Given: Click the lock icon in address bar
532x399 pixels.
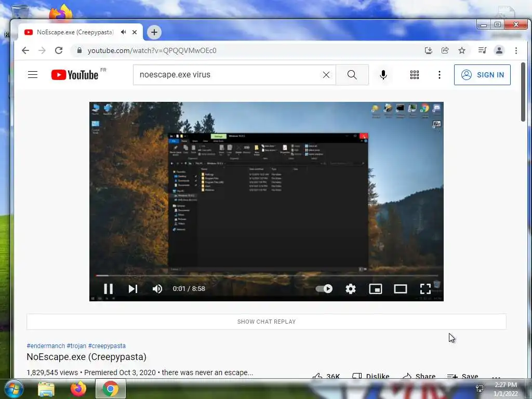Looking at the screenshot, I should (79, 50).
